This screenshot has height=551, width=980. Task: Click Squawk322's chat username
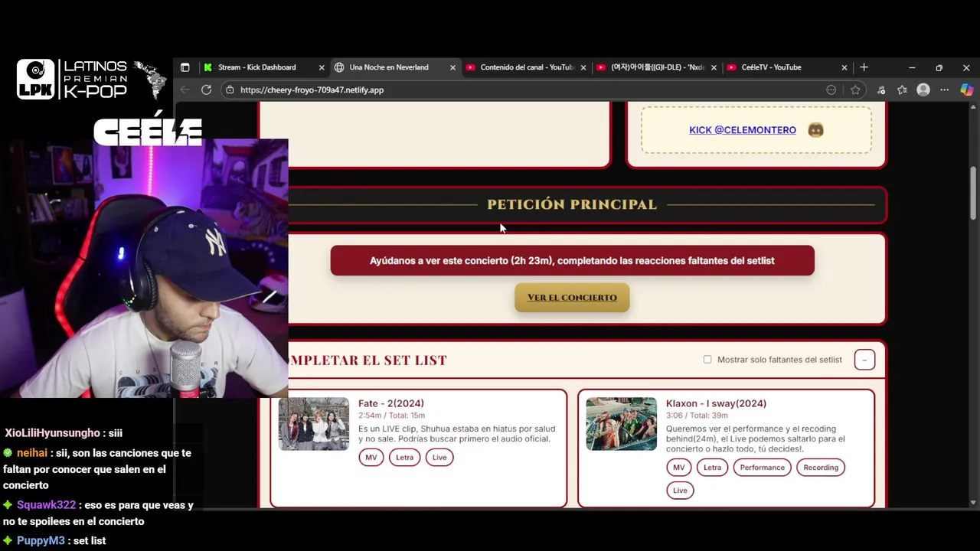pyautogui.click(x=46, y=505)
